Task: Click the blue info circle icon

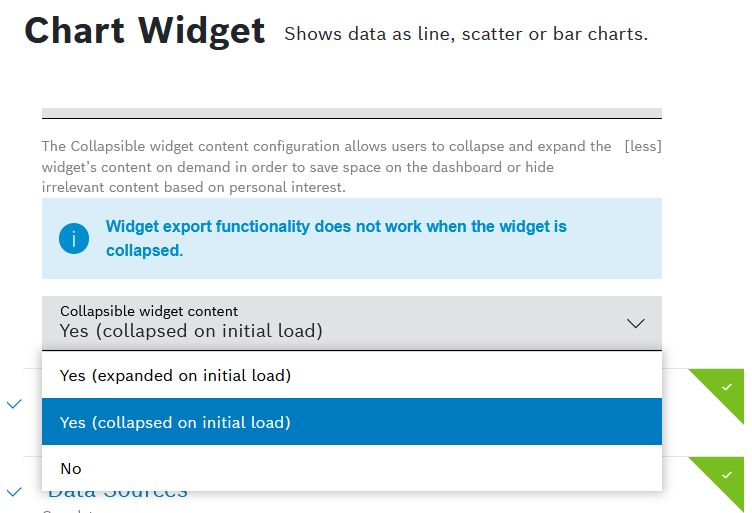Action: coord(74,239)
